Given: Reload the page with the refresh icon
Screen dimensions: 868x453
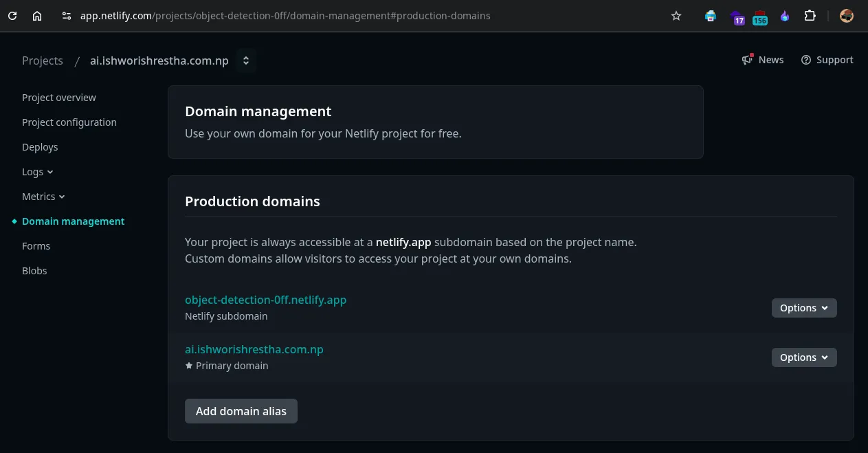Looking at the screenshot, I should (12, 16).
